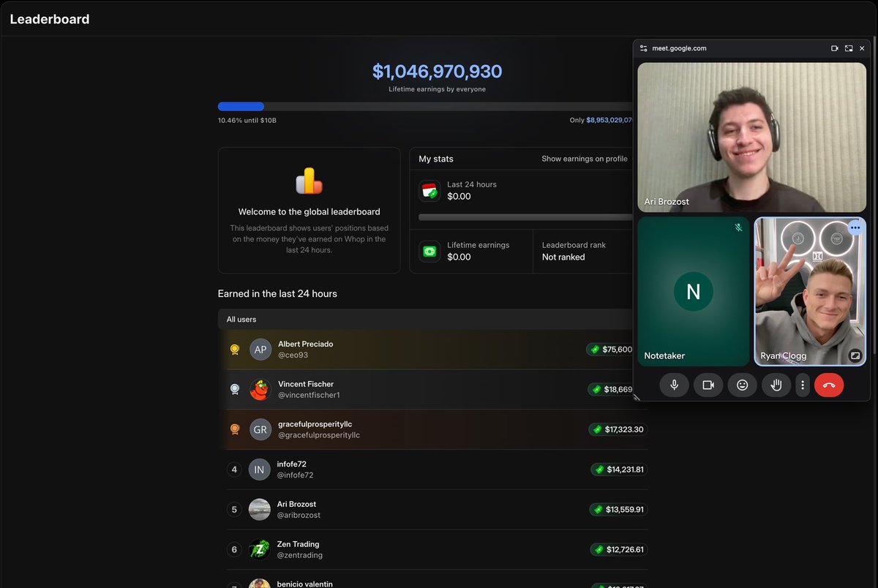
Task: Turn off camera in Meet controls
Action: [x=708, y=385]
